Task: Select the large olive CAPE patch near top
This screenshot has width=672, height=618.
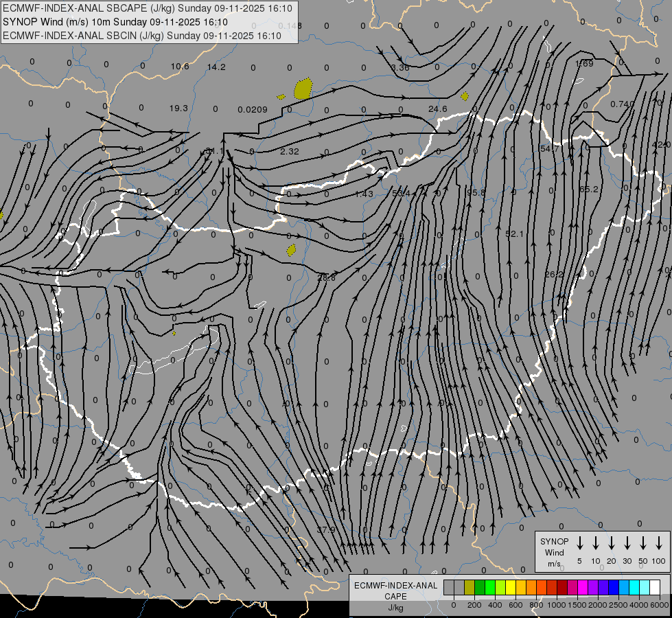Action: point(303,89)
